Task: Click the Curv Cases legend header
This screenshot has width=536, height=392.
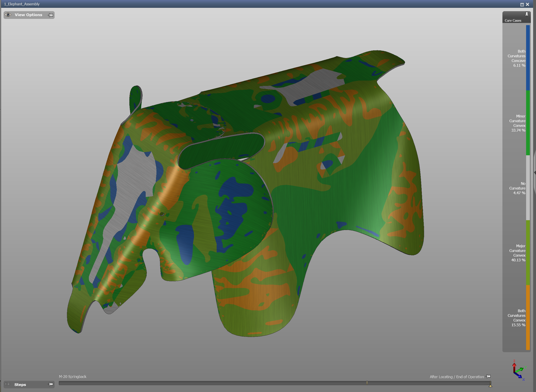Action: point(513,21)
